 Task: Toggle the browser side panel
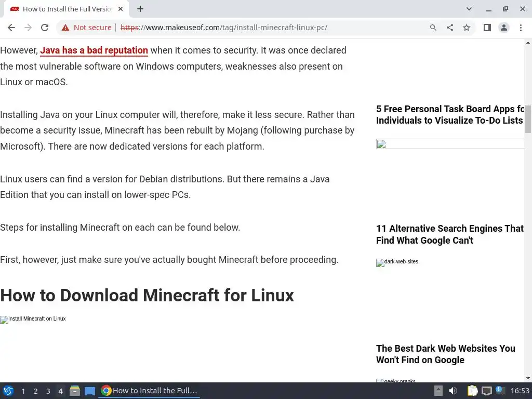[487, 28]
